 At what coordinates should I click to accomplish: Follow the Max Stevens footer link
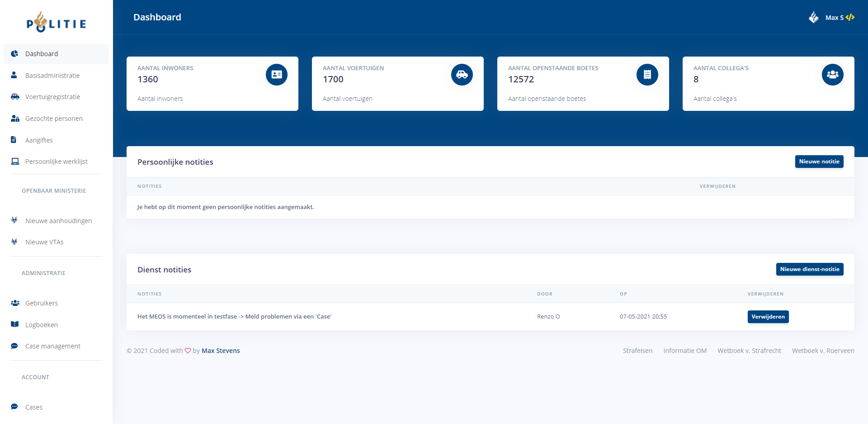click(221, 351)
